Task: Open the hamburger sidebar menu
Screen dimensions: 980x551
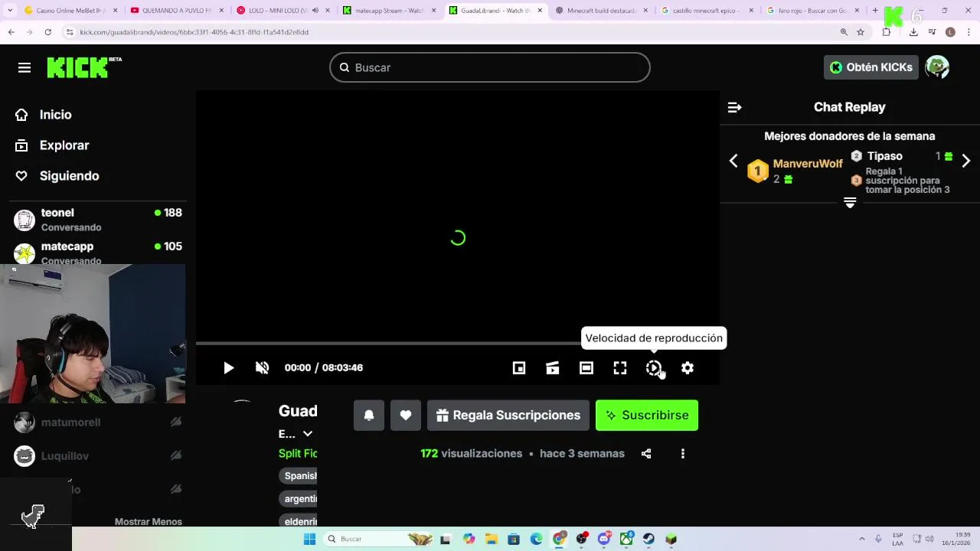Action: (x=24, y=67)
